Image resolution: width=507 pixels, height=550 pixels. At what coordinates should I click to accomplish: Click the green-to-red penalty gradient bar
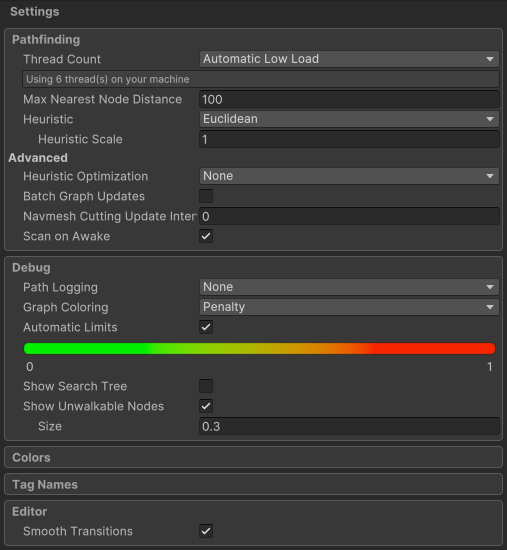259,348
